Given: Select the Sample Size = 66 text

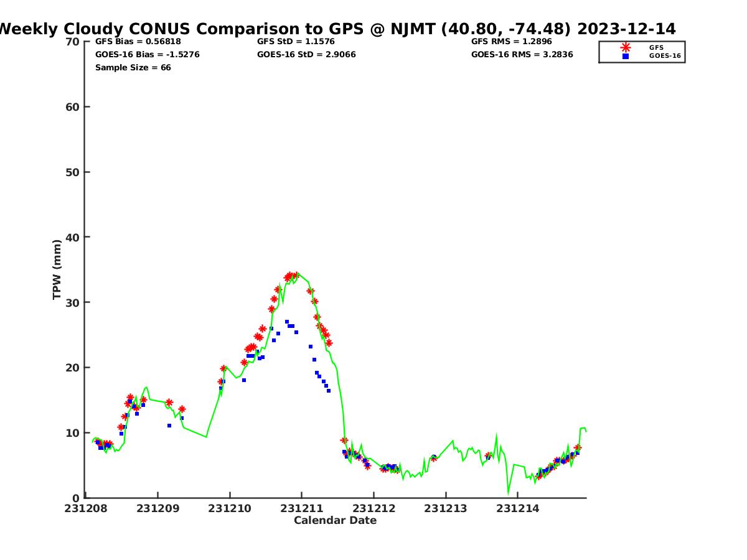Looking at the screenshot, I should pos(133,68).
